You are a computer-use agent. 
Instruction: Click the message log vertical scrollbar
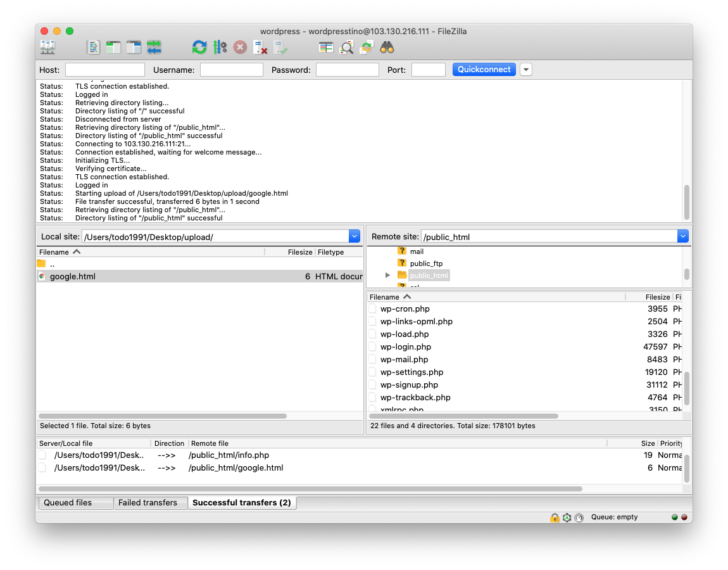[687, 201]
